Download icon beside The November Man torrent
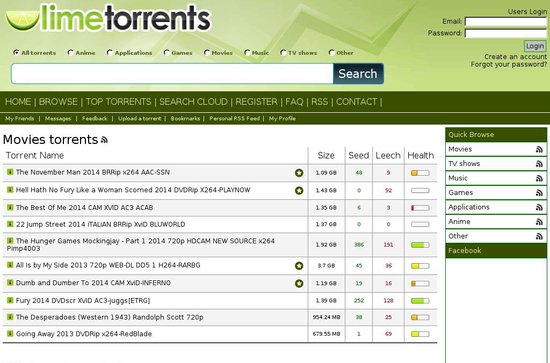This screenshot has height=363, width=550. tap(10, 172)
